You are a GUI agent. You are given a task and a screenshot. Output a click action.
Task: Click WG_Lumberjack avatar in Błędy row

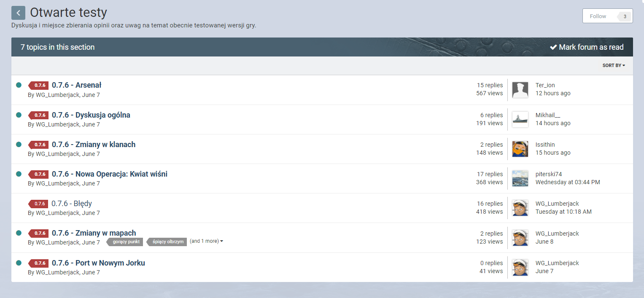520,208
